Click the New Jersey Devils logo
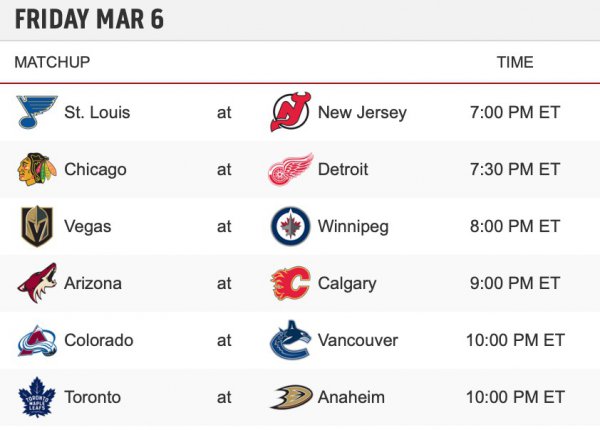The image size is (600, 430). pos(290,112)
